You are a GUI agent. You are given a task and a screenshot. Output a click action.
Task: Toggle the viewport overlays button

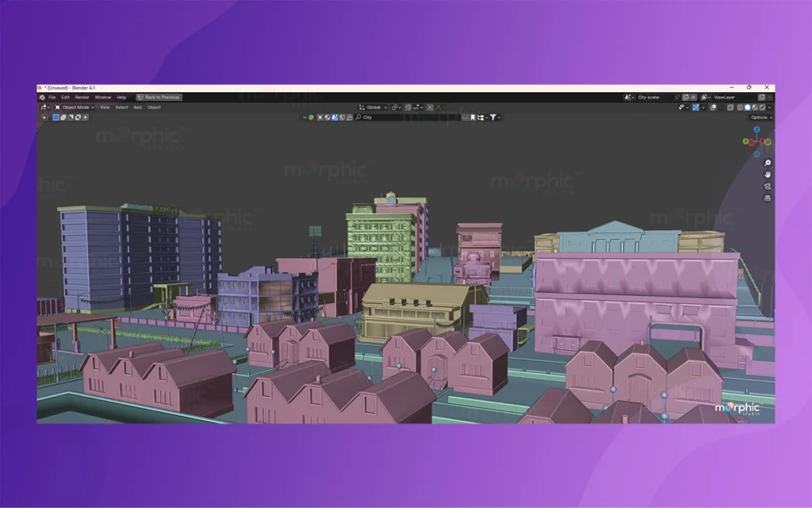click(713, 107)
